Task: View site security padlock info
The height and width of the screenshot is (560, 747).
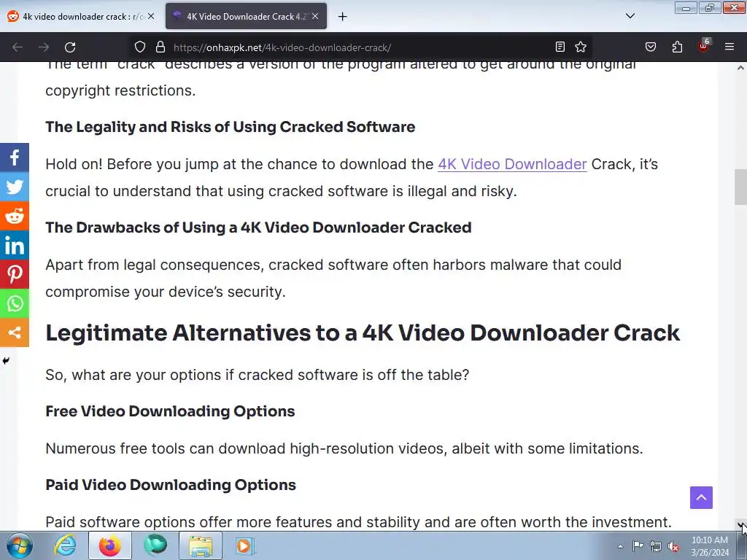Action: [160, 47]
